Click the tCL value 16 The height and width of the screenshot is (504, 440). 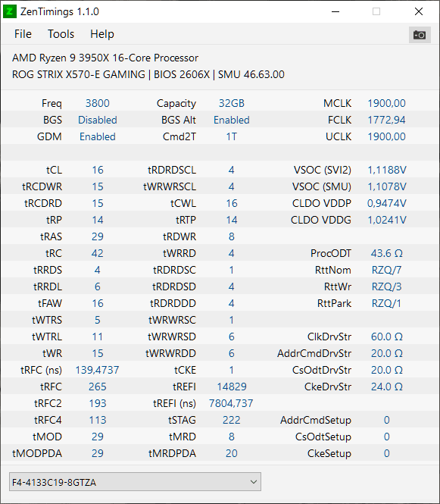[x=98, y=170]
